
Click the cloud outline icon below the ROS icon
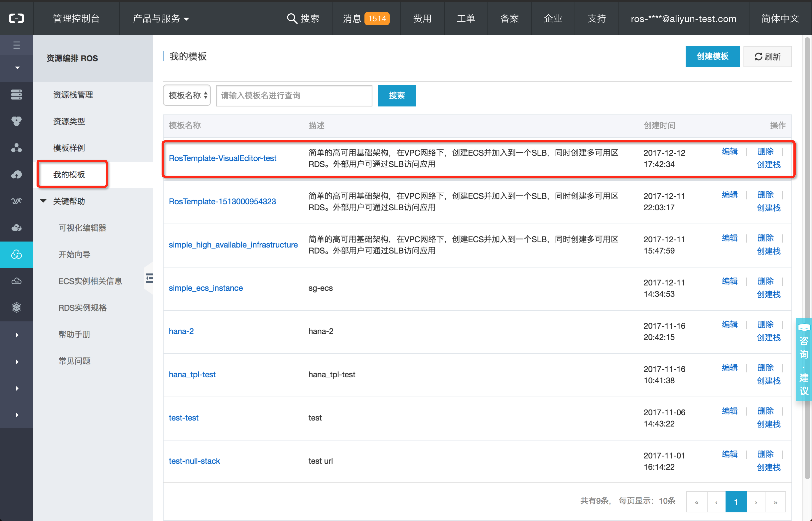point(17,281)
